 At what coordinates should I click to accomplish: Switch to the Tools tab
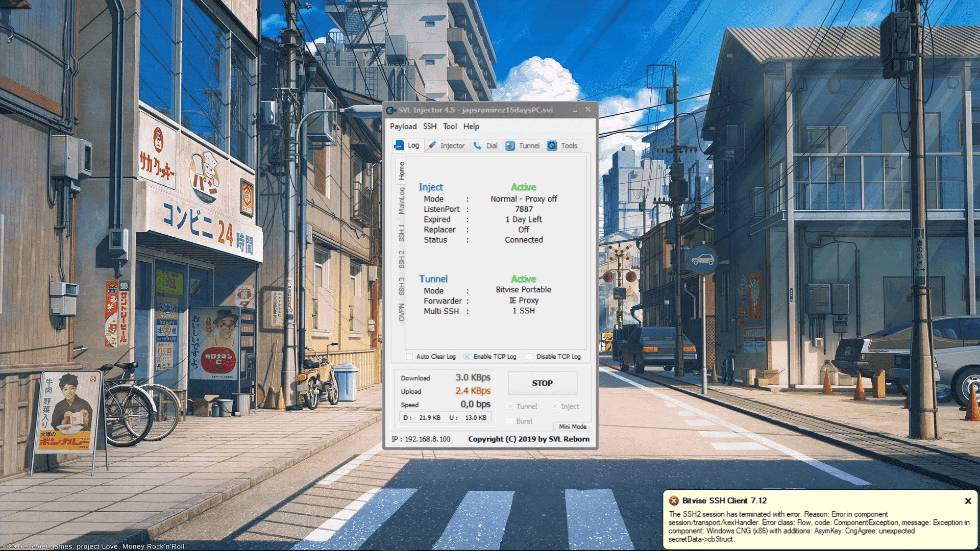point(563,145)
